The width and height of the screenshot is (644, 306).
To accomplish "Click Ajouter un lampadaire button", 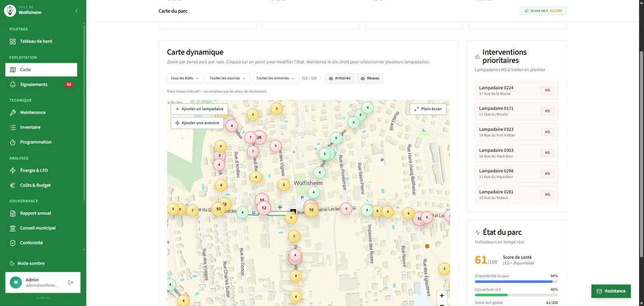I will pos(199,109).
